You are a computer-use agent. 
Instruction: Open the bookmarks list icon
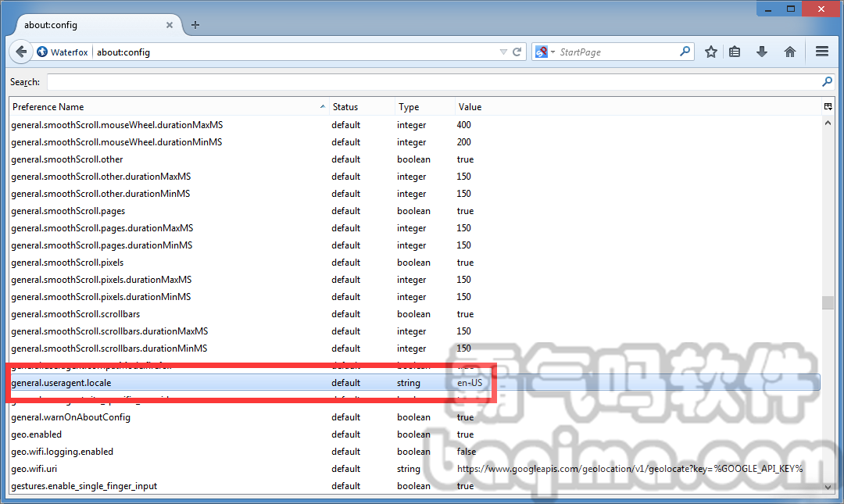pyautogui.click(x=735, y=52)
